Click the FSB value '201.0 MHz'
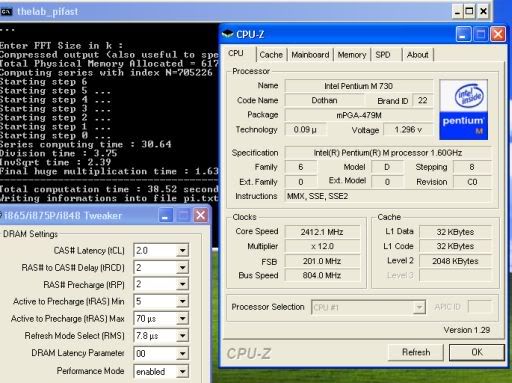Viewport: 512px width, 383px height. (x=322, y=261)
